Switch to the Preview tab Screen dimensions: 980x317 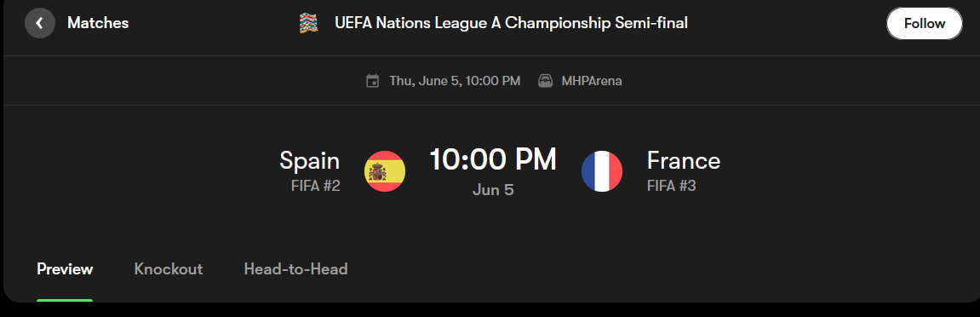[x=65, y=269]
